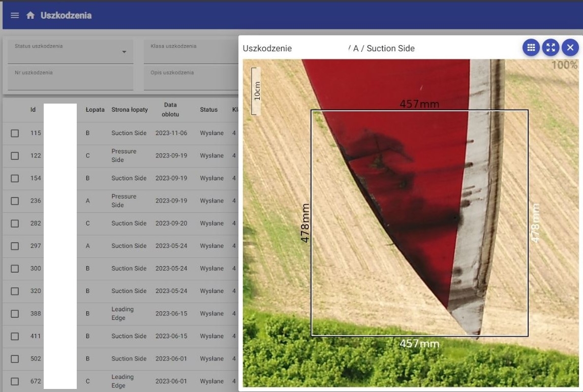
Task: Select the checkbox for row 236
Action: click(x=15, y=201)
